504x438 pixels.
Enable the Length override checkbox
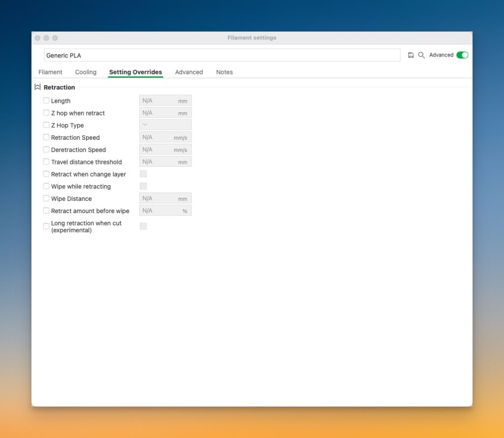tap(46, 100)
